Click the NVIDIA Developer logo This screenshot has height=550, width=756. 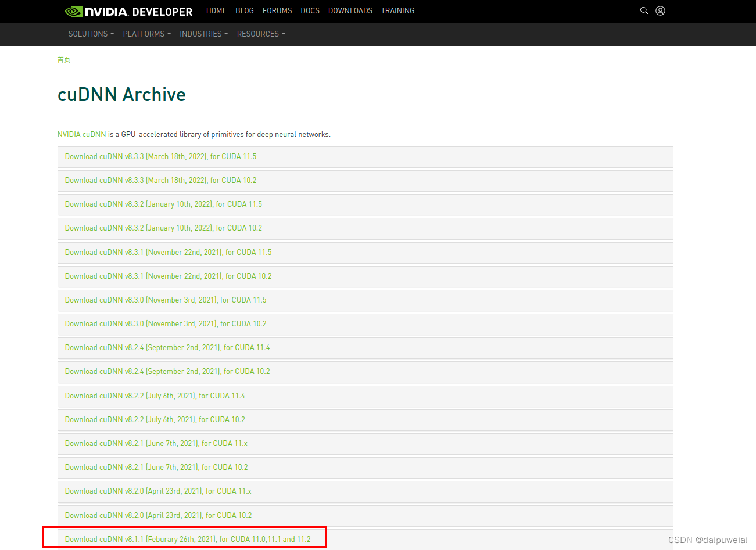pyautogui.click(x=128, y=11)
